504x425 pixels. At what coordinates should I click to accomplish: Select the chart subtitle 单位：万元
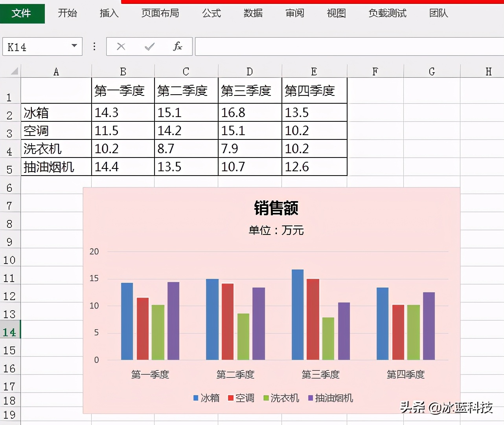click(x=276, y=230)
